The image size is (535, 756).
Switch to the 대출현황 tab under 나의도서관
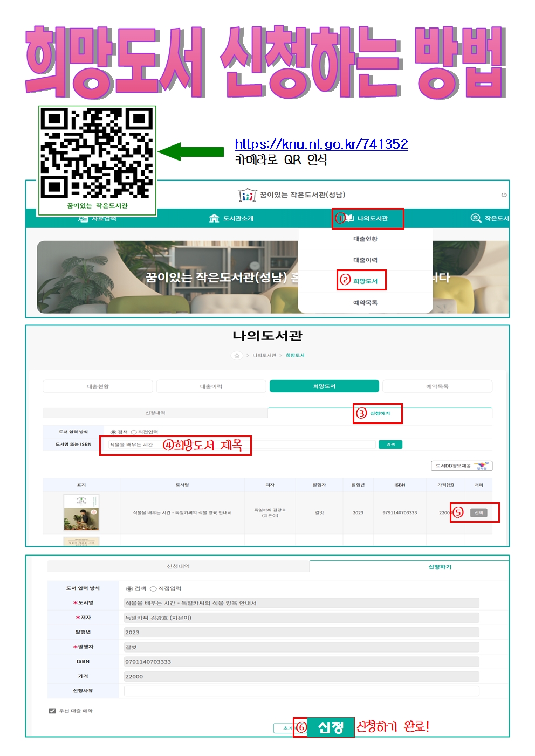click(98, 386)
